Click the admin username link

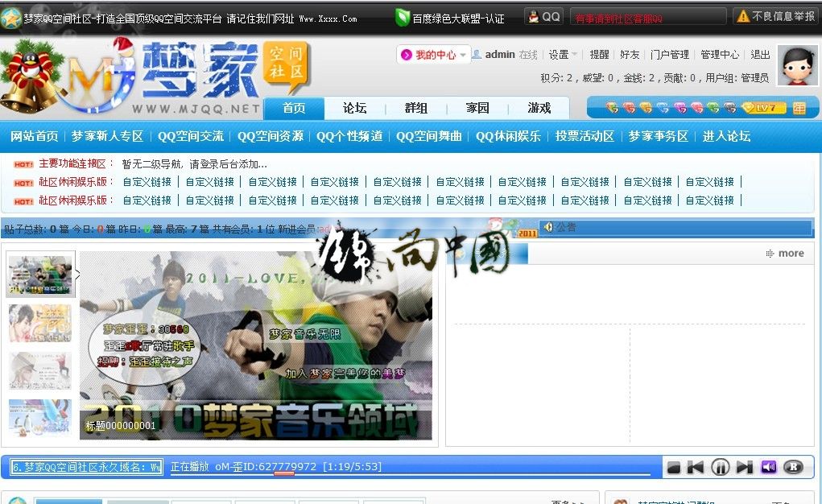point(500,55)
